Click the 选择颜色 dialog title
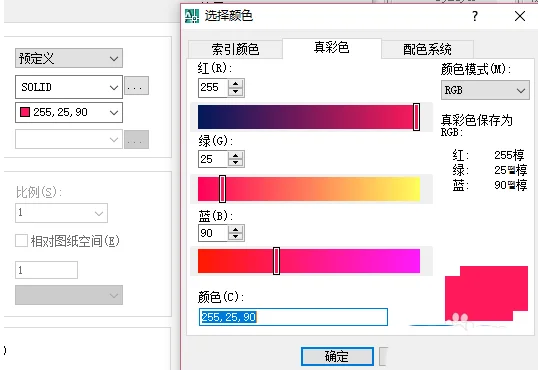The width and height of the screenshot is (538, 370). 229,16
